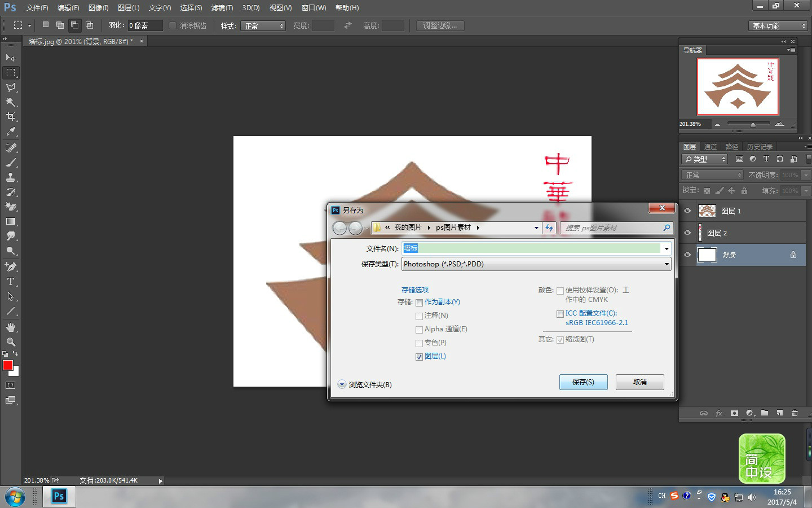Select the Gradient tool
The height and width of the screenshot is (508, 812).
coord(11,222)
